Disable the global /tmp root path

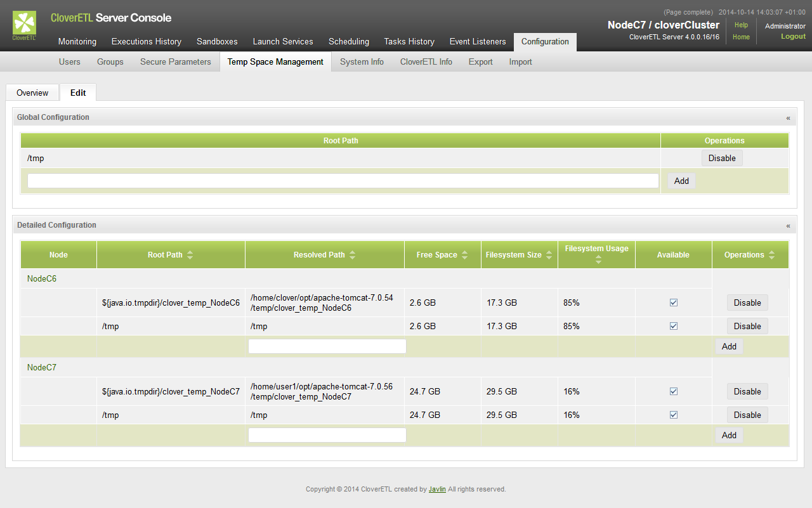[x=722, y=158]
